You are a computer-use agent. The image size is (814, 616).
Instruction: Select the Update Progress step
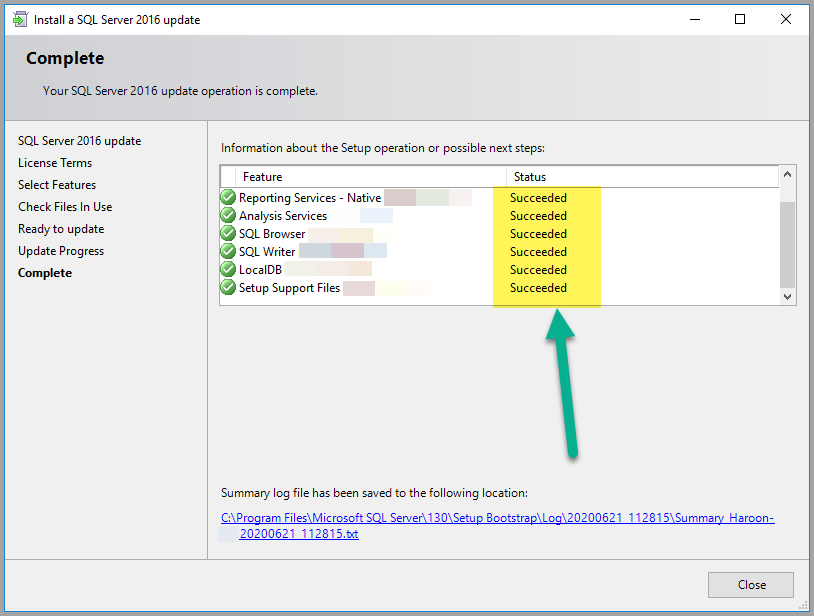coord(61,251)
